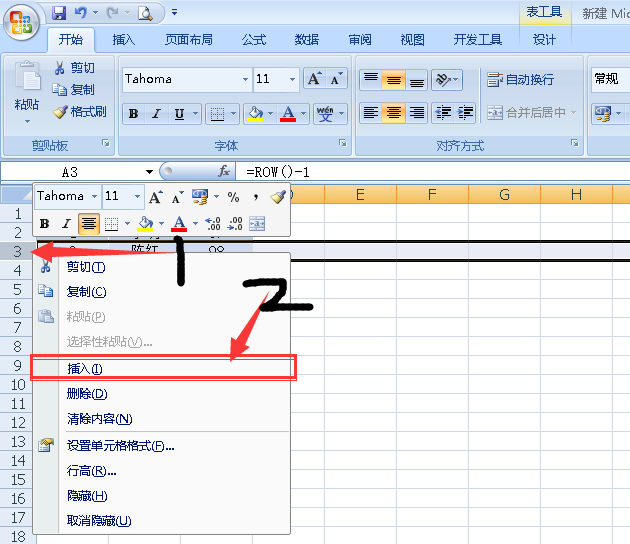The width and height of the screenshot is (630, 544).
Task: Choose 行高(R) in context menu
Action: [x=162, y=470]
